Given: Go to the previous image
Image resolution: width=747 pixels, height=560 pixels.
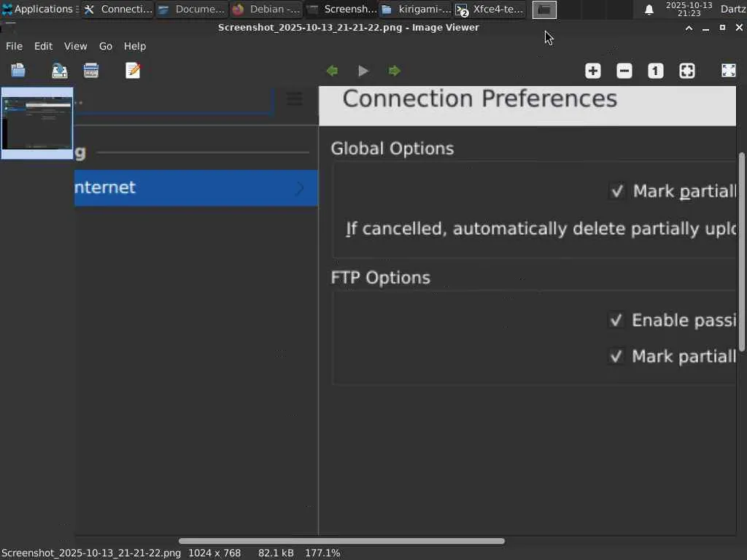Looking at the screenshot, I should (x=332, y=71).
